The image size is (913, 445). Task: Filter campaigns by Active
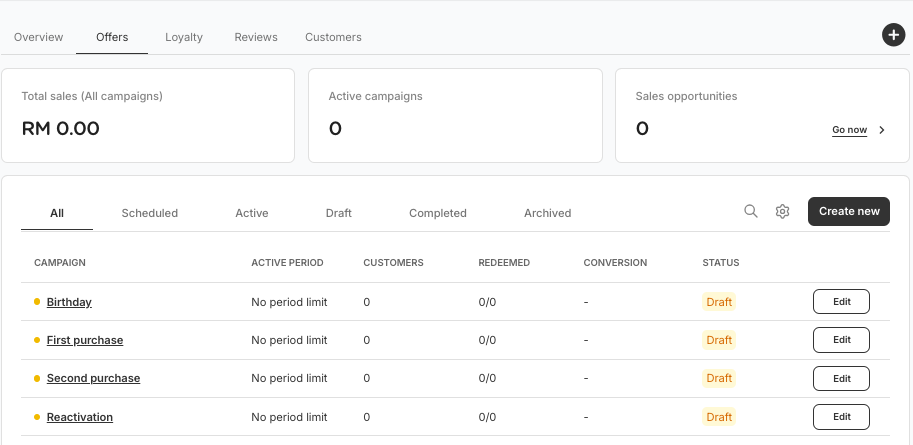click(x=252, y=213)
